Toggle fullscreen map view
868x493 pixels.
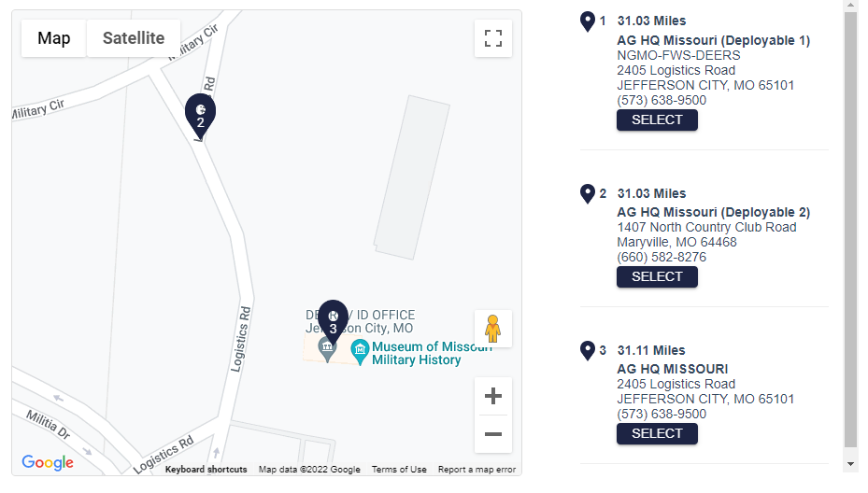point(492,38)
